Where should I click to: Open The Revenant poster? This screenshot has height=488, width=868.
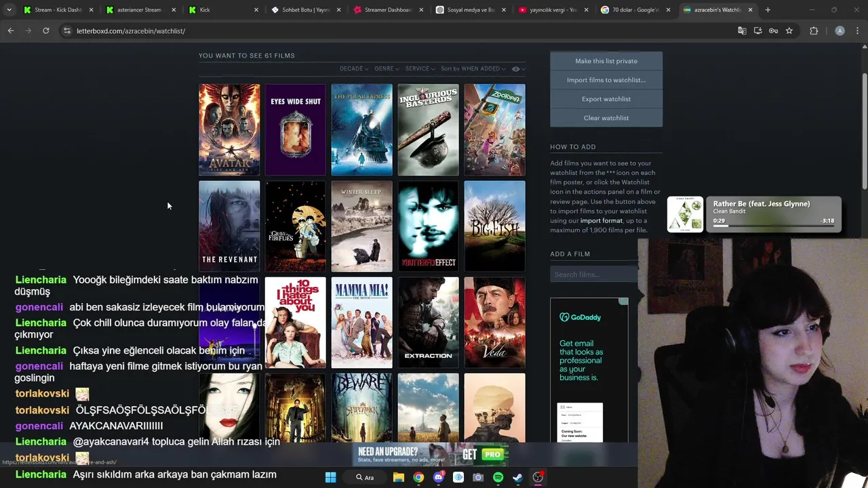click(x=229, y=226)
